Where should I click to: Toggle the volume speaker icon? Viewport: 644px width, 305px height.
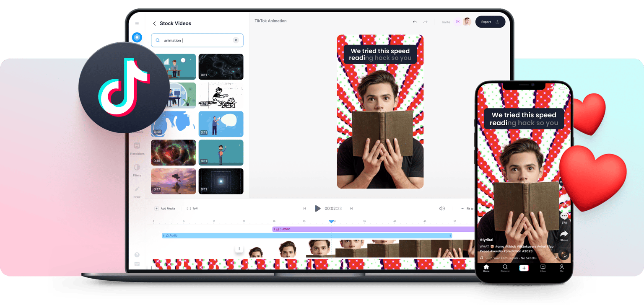tap(442, 208)
